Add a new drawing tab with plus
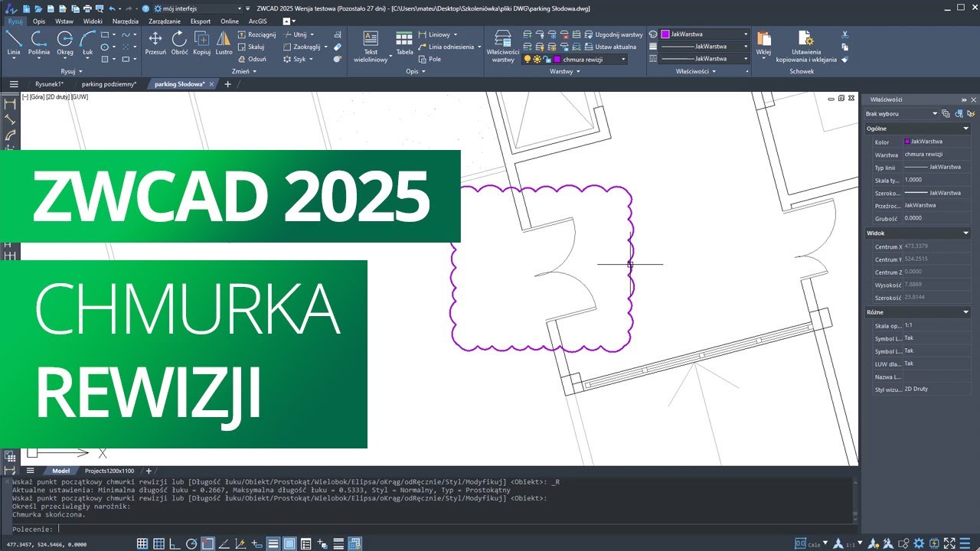 227,84
